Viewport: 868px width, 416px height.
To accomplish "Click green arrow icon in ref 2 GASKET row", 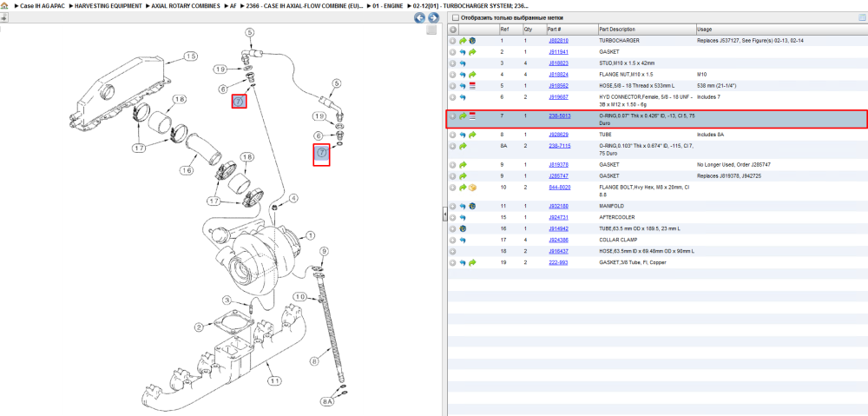I will point(472,52).
